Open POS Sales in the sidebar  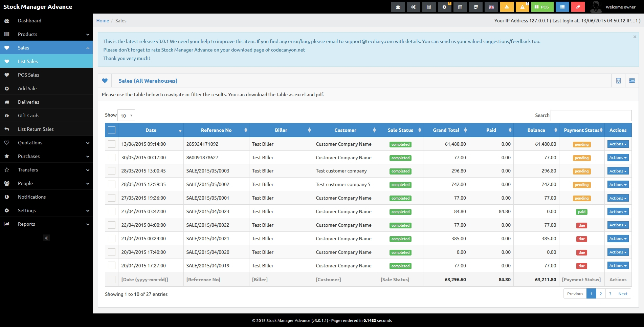pyautogui.click(x=28, y=75)
